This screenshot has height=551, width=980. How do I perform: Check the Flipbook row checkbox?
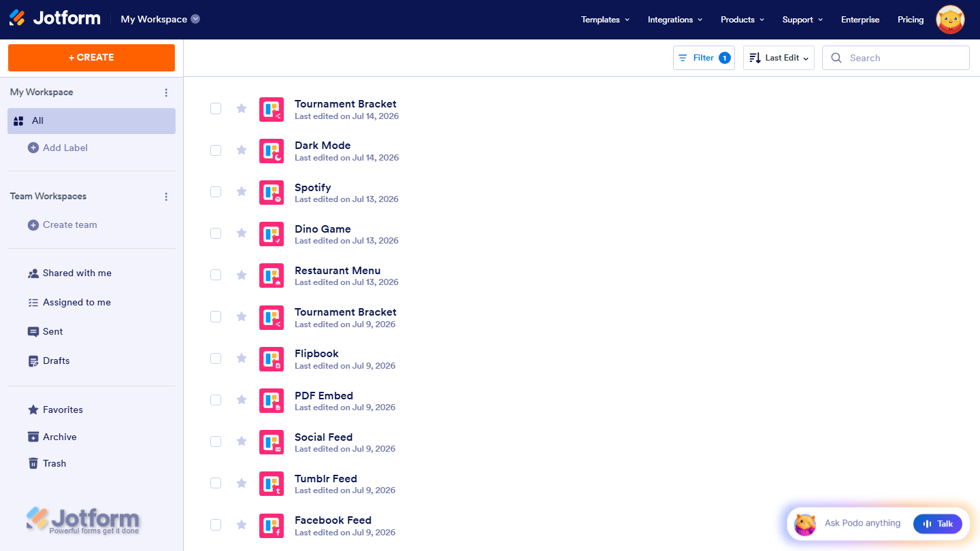coord(216,358)
